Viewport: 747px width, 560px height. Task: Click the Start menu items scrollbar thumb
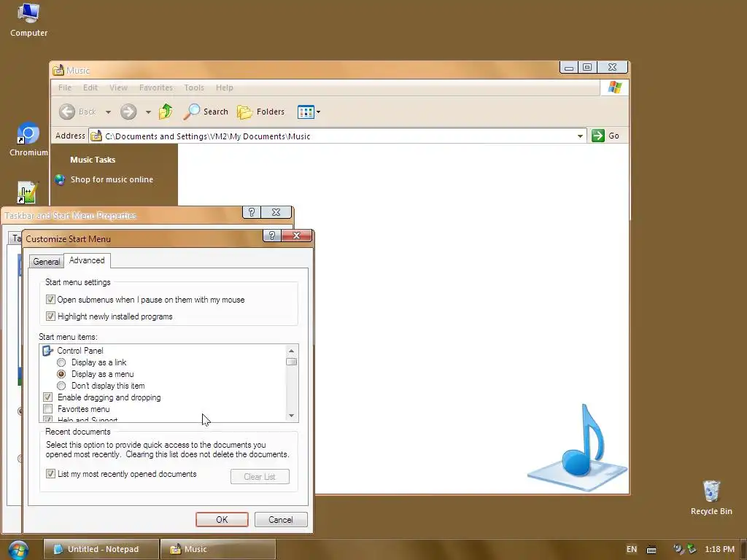coord(291,362)
